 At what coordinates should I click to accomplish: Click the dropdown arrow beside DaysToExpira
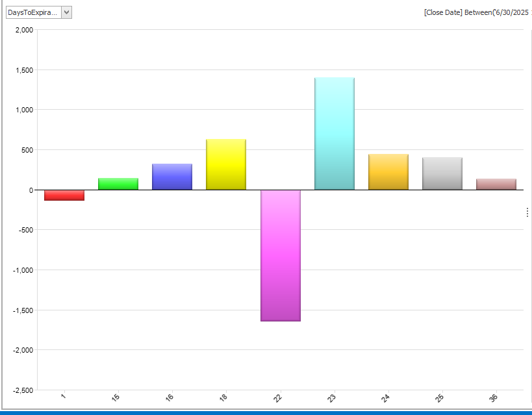click(x=66, y=12)
